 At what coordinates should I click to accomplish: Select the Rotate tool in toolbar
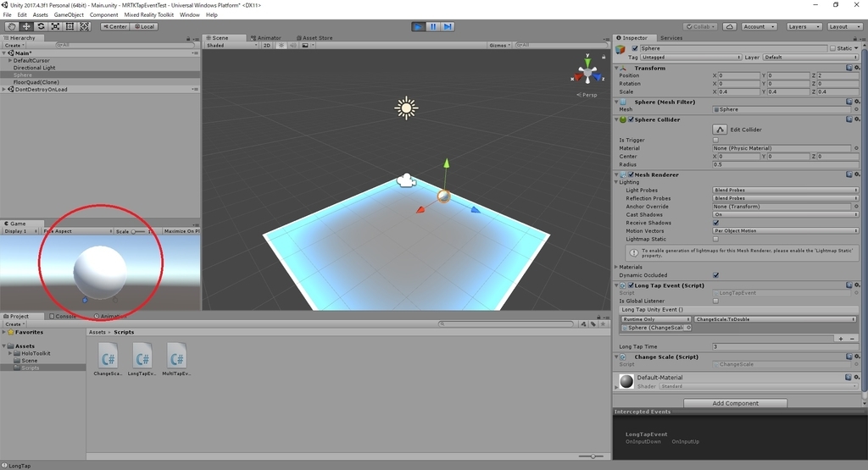pos(41,26)
